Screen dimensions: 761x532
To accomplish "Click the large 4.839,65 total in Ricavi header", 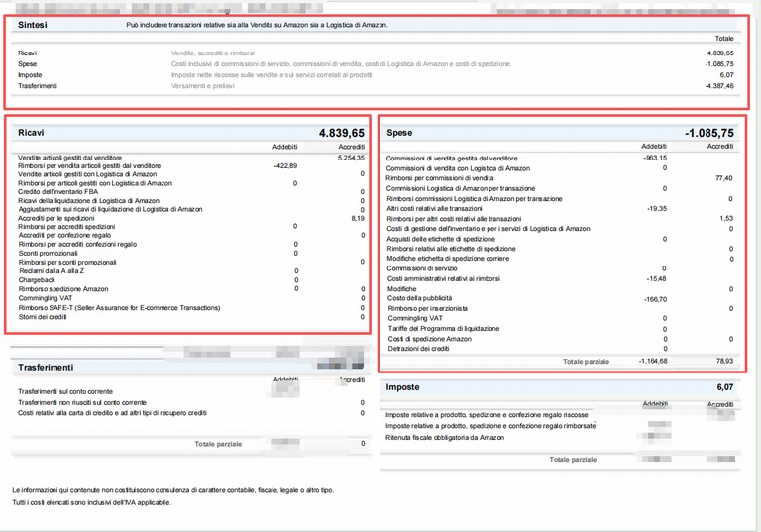I will click(341, 133).
